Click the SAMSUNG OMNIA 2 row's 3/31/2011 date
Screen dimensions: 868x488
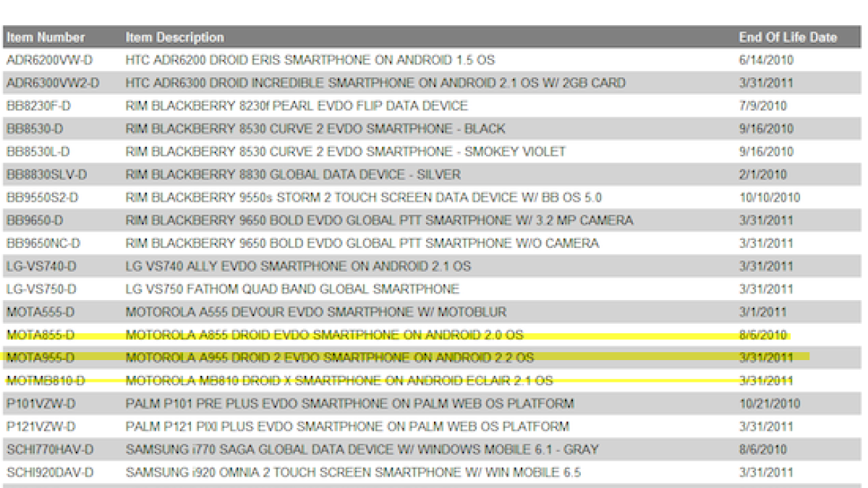click(x=766, y=473)
